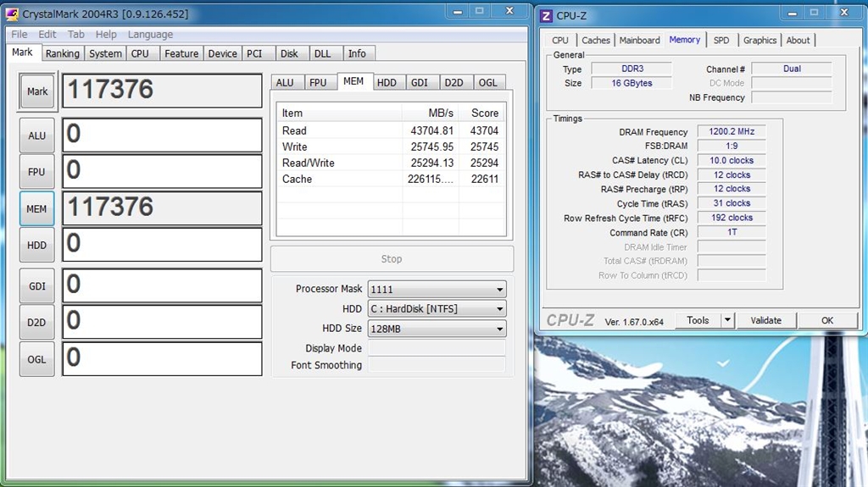Open SPD tab in CPU-Z

(721, 41)
